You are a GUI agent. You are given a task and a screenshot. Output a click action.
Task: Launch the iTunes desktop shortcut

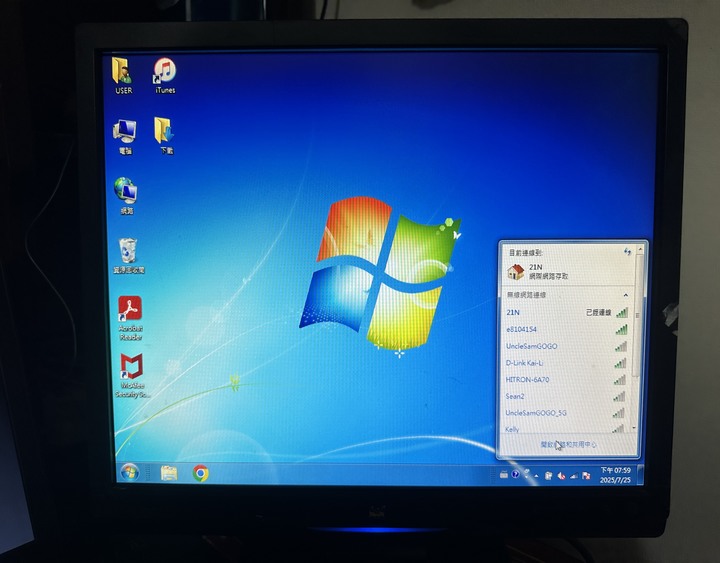(x=165, y=76)
